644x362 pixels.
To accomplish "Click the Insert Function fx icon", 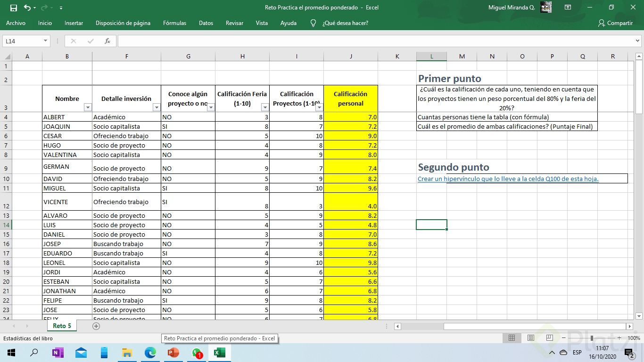I will [x=107, y=41].
